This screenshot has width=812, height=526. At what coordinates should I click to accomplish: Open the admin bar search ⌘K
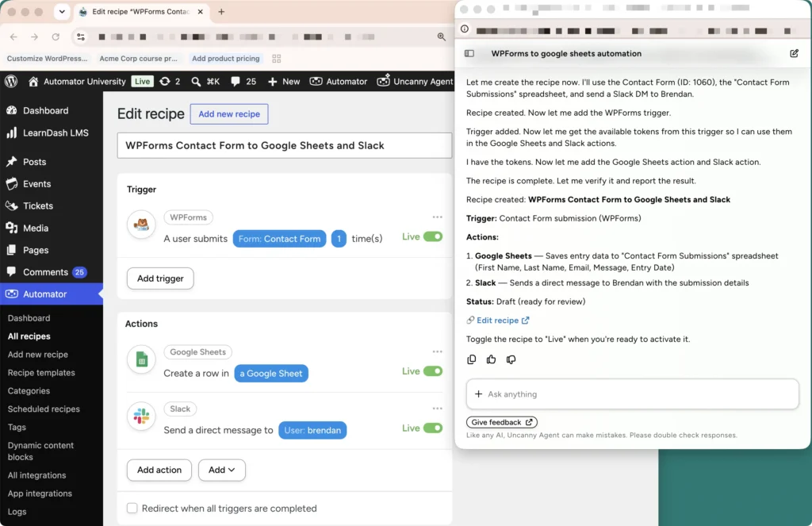205,82
